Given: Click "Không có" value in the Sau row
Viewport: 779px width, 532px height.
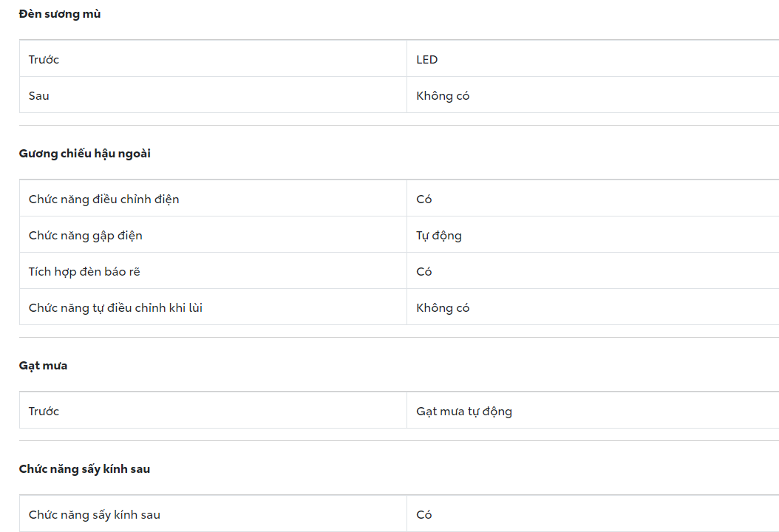Looking at the screenshot, I should [x=443, y=95].
